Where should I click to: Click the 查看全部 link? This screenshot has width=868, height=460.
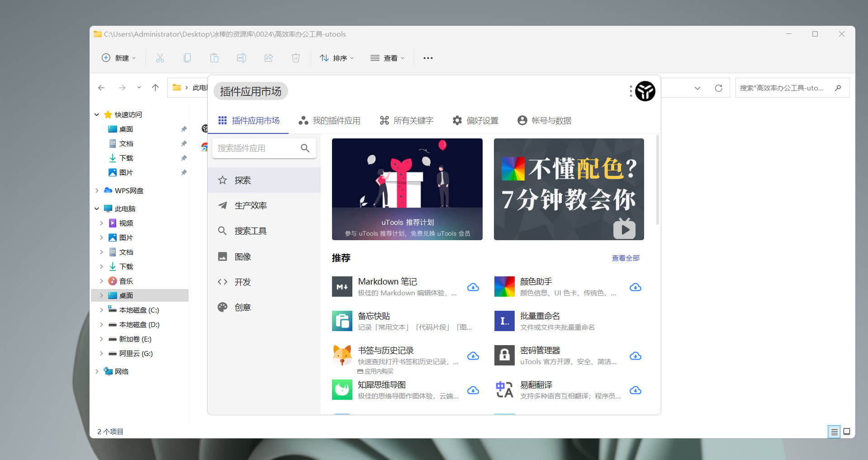coord(626,258)
